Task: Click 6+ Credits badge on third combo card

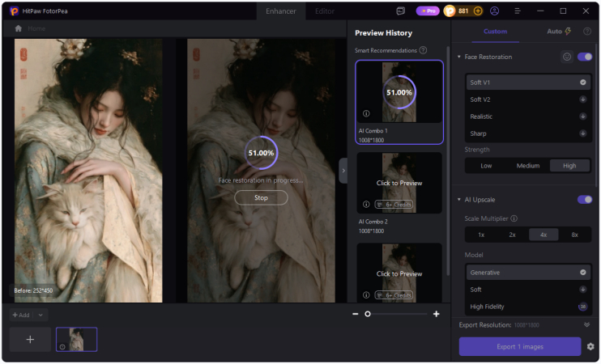Action: pyautogui.click(x=394, y=295)
